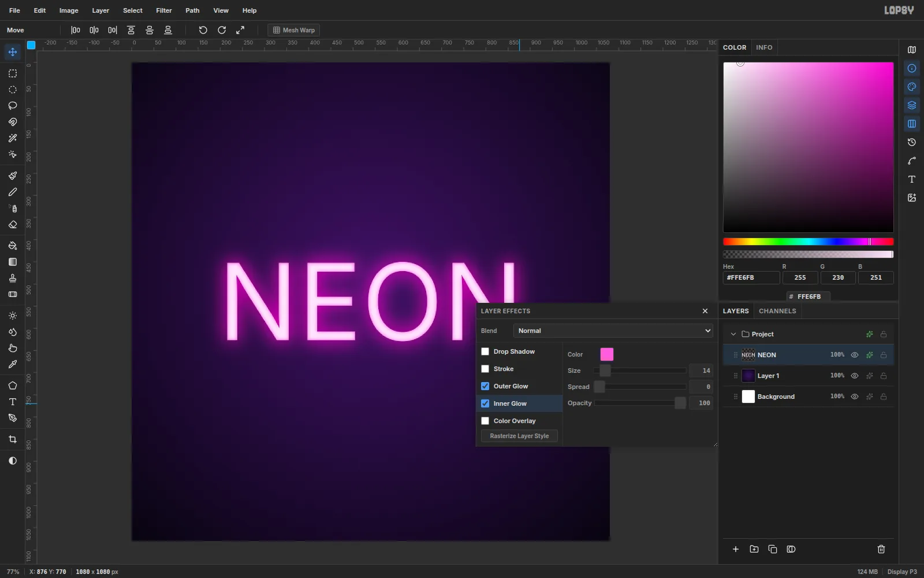Click the Rasterize Layer Style button
This screenshot has height=578, width=924.
pyautogui.click(x=519, y=436)
